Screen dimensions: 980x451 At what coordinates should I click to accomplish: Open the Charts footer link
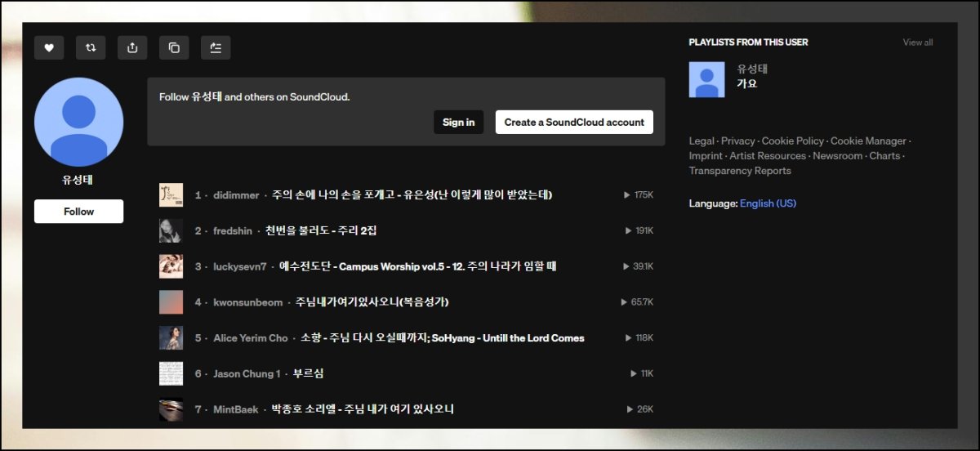pos(884,156)
